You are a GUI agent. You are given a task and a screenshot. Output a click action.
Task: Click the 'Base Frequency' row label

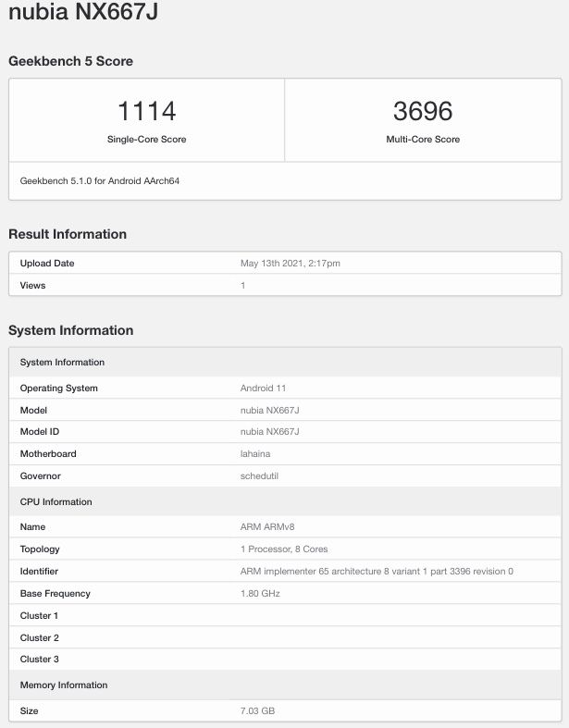coord(55,594)
